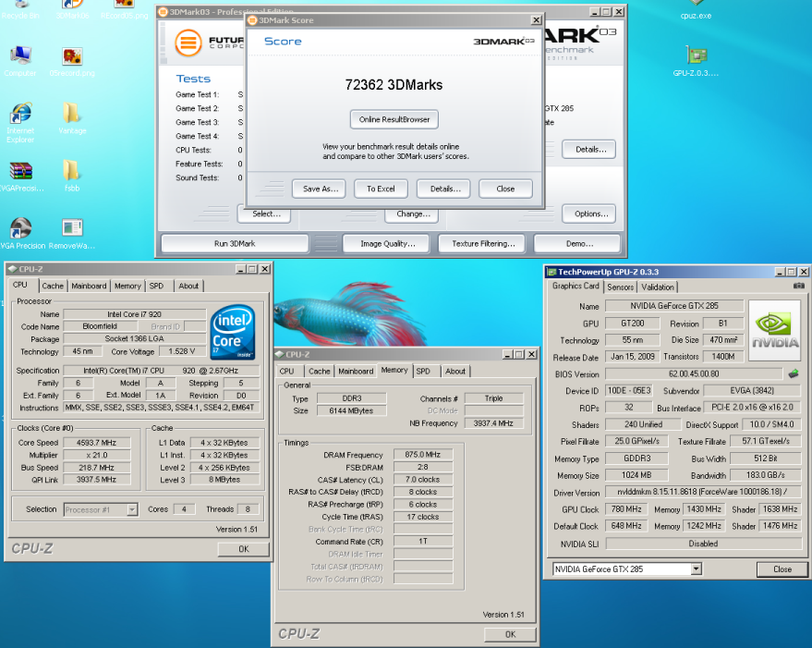This screenshot has width=812, height=648.
Task: Open Texture Filtering... settings
Action: click(482, 244)
